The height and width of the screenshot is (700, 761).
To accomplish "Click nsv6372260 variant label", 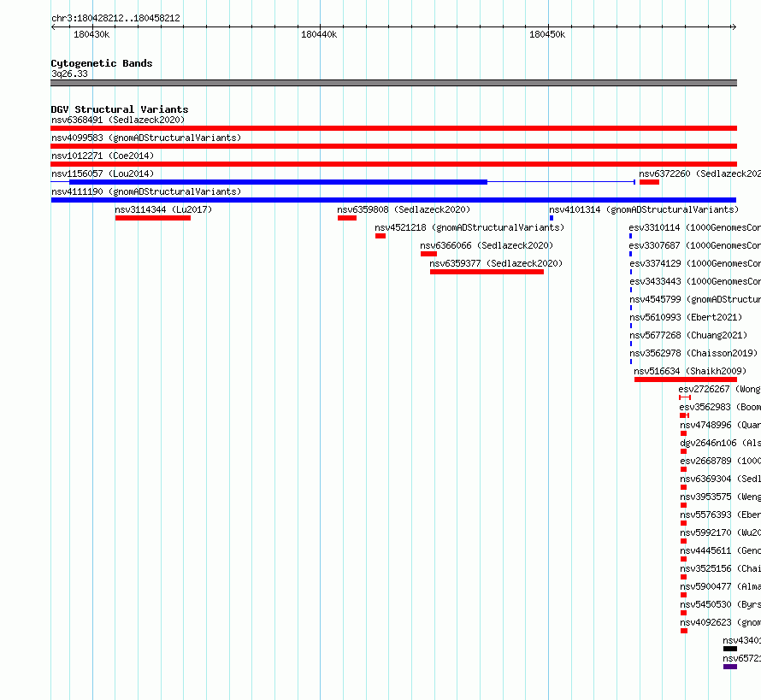I will click(x=699, y=174).
